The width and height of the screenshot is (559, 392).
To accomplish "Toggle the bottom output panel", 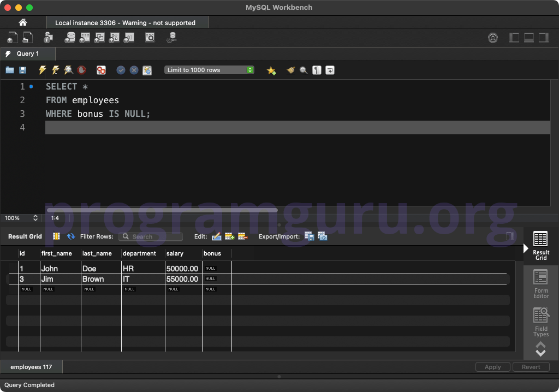I will [x=528, y=38].
